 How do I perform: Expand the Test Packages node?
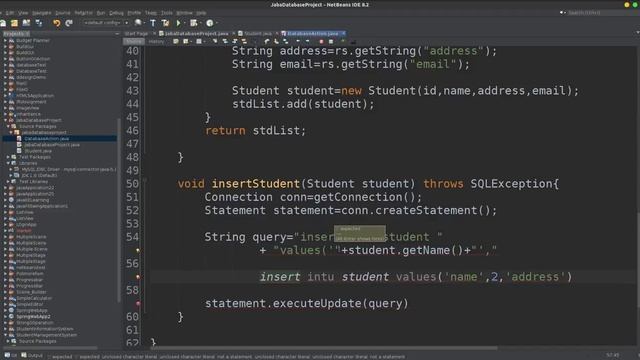(x=8, y=157)
